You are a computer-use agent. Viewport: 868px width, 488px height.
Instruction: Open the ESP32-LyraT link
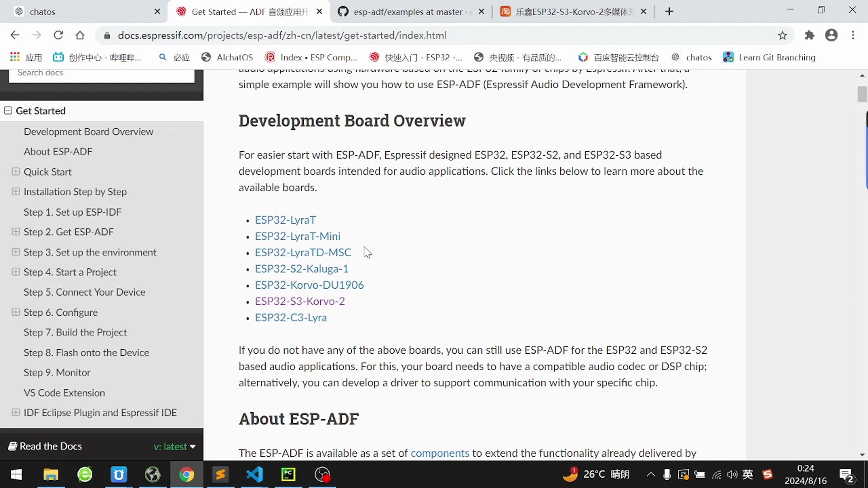coord(285,220)
